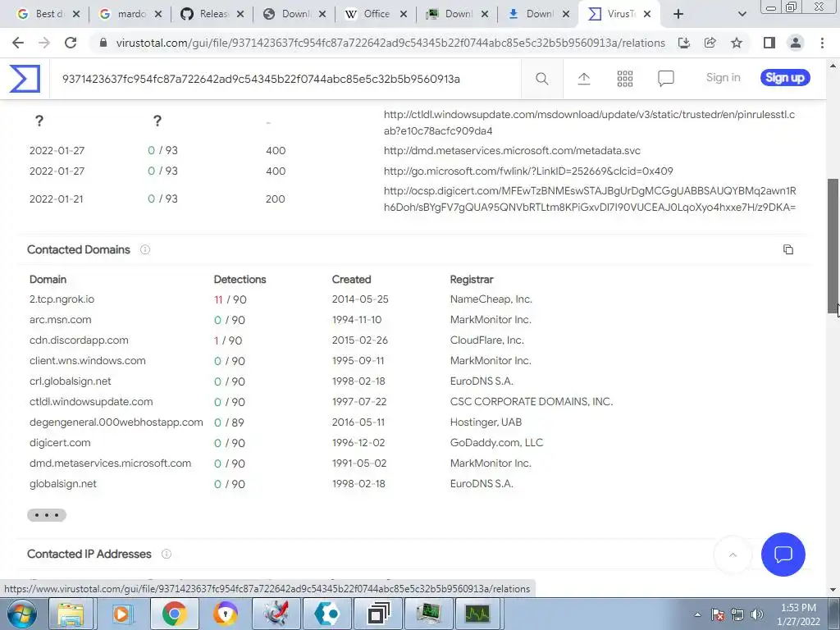Click the VirusTotal logo icon
The width and height of the screenshot is (840, 630).
click(25, 79)
